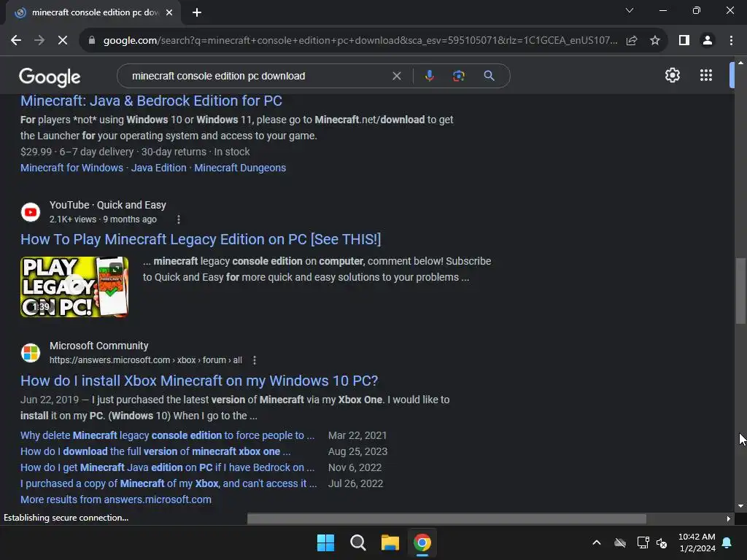Screen dimensions: 747x560
Task: Click into the Google search field
Action: tap(258, 76)
